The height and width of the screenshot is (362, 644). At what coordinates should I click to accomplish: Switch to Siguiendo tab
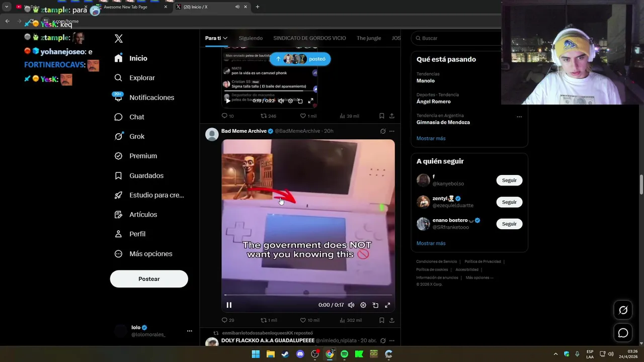(251, 38)
